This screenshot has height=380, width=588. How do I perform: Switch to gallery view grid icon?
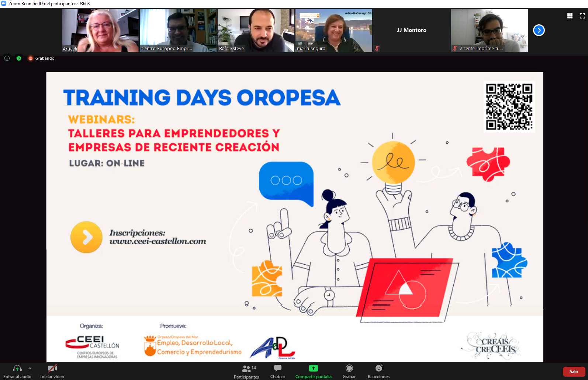point(570,16)
